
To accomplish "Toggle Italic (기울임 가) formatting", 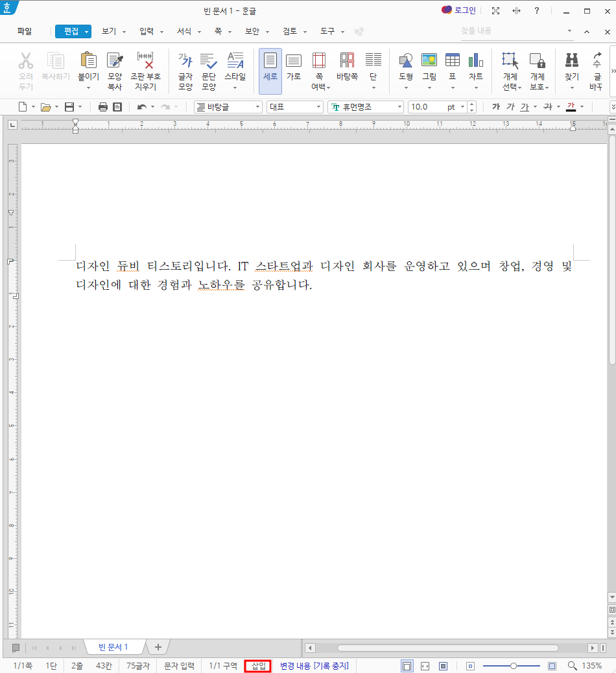I will tap(510, 107).
